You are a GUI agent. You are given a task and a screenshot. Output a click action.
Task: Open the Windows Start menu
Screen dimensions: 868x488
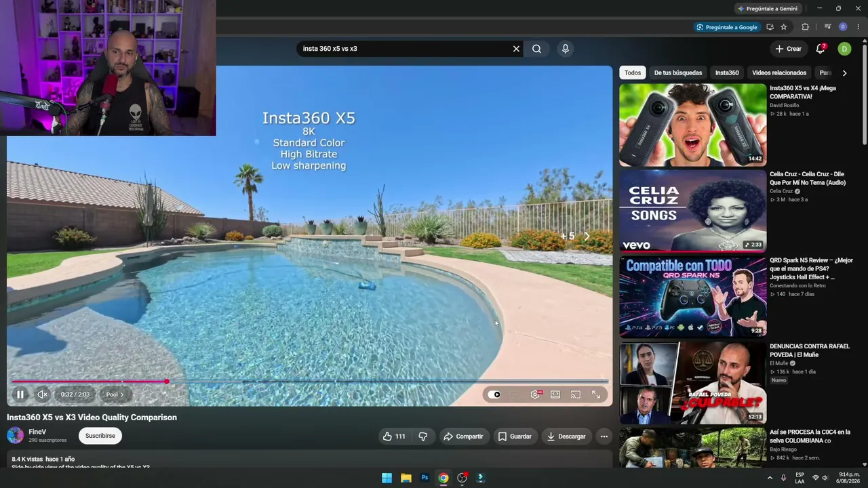(x=387, y=478)
